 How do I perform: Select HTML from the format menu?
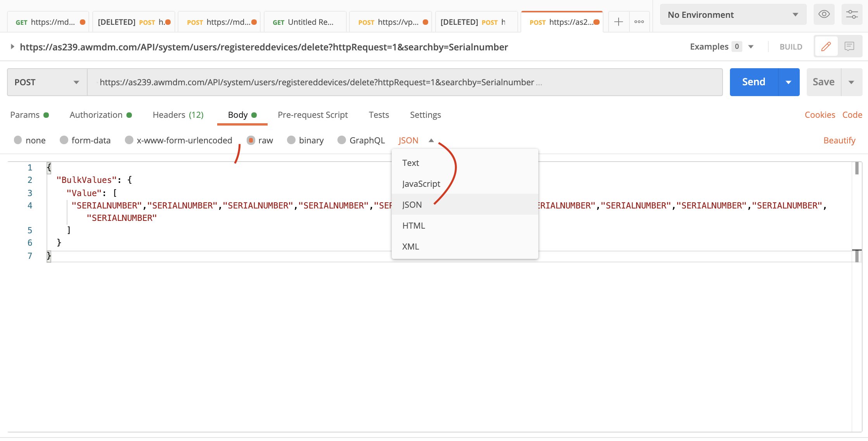click(413, 226)
